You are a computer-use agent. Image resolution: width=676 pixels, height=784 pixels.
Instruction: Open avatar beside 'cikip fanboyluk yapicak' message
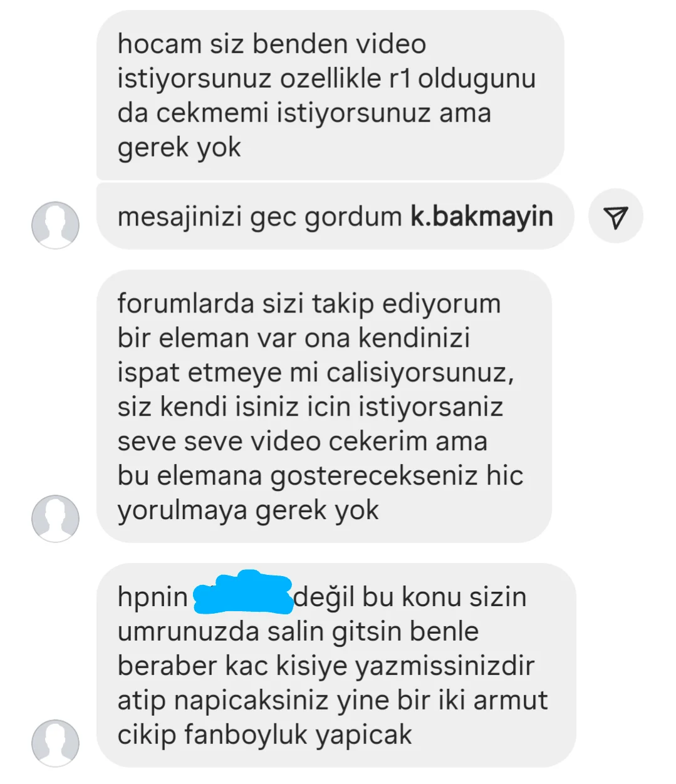coord(55,743)
